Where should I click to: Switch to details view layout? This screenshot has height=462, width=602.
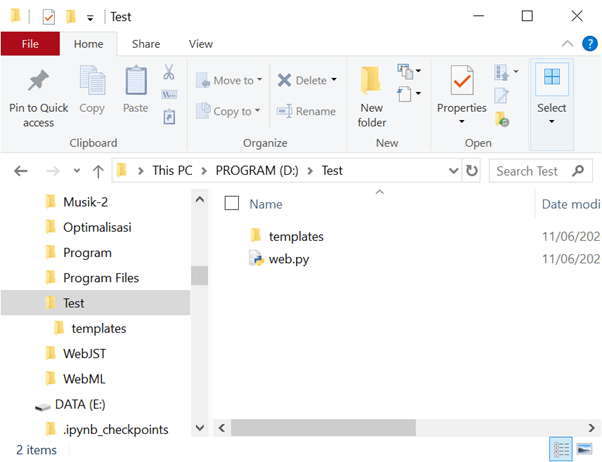pos(561,449)
